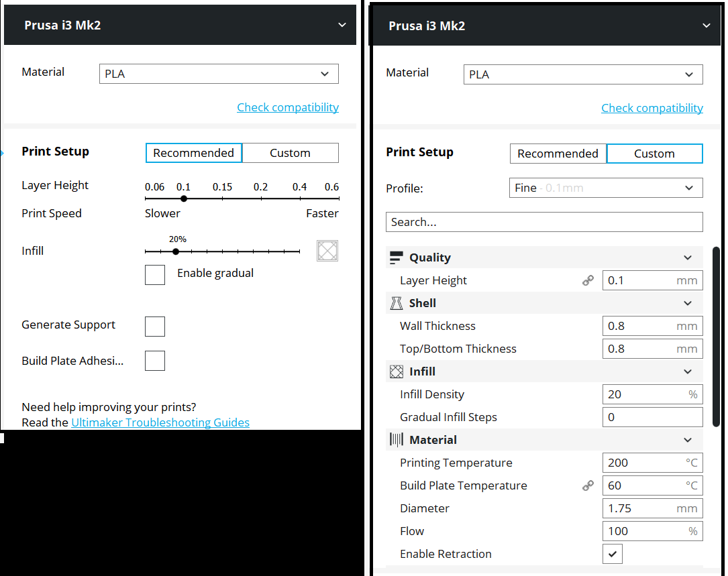Click the Quality category icon

click(396, 257)
